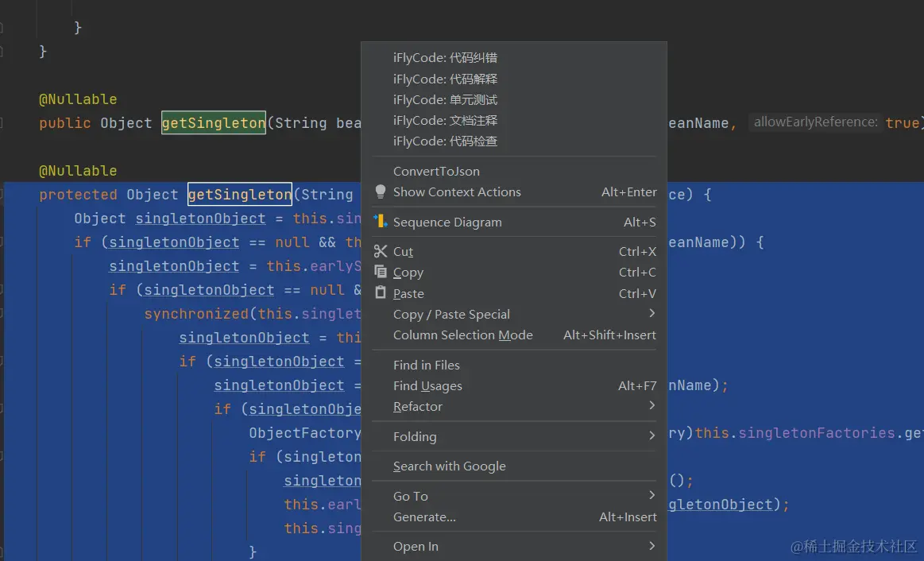
Task: Expand the Folding submenu
Action: tap(651, 436)
